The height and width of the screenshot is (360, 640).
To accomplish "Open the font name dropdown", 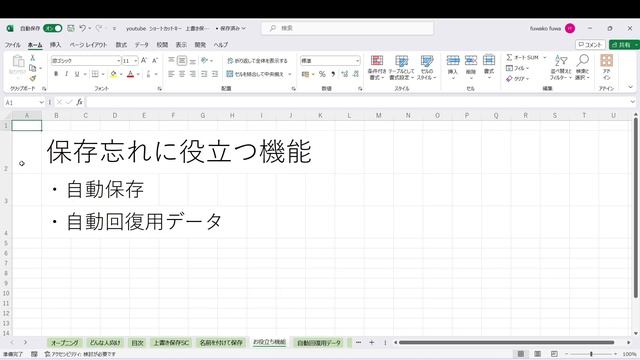I will pos(118,61).
